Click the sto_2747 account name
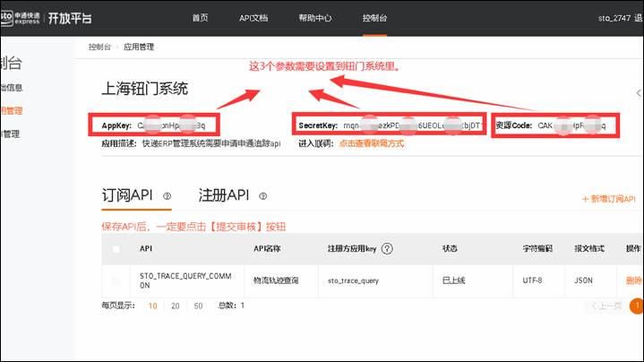 pos(614,18)
